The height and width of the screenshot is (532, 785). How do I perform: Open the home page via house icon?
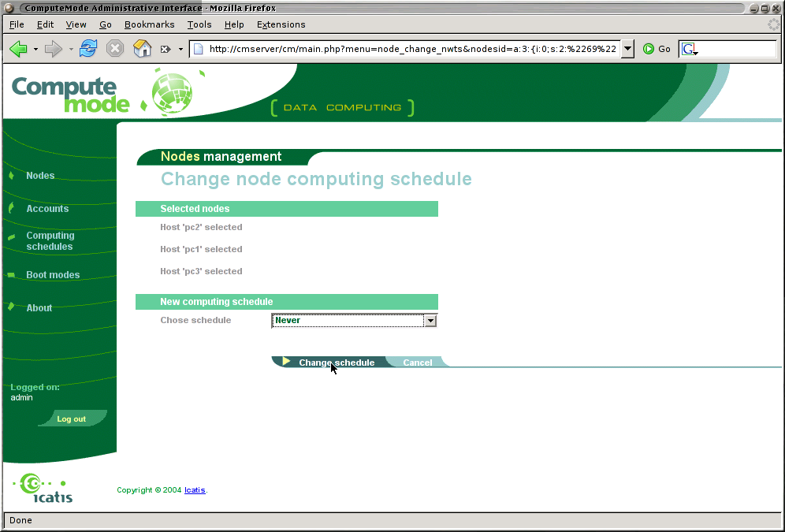pyautogui.click(x=142, y=49)
